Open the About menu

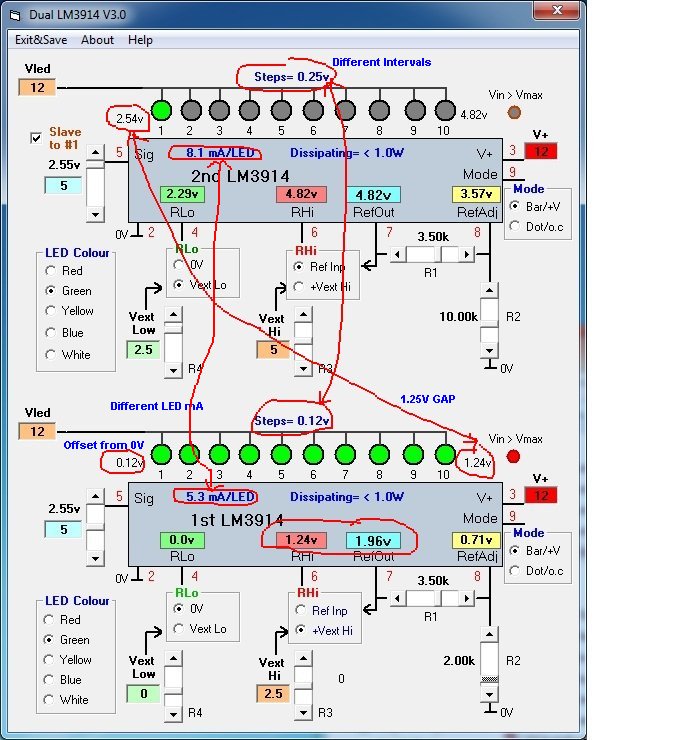tap(97, 40)
